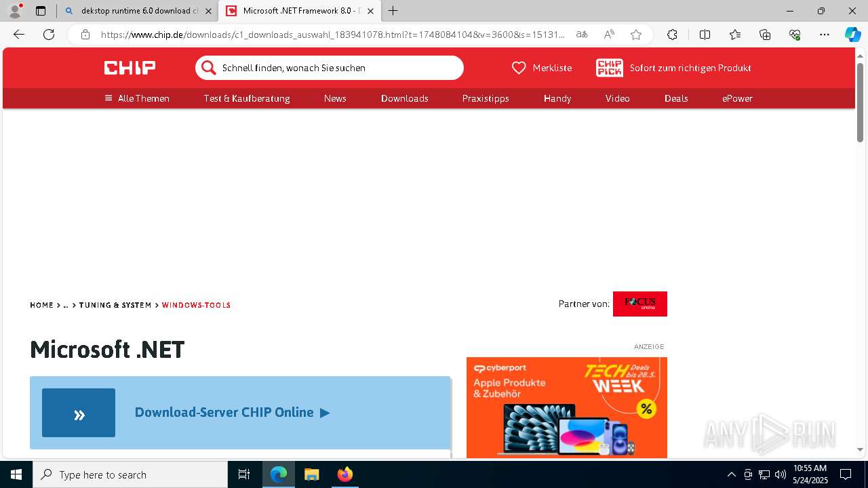Open Task View on the taskbar
Screen dimensions: 868x488
tap(244, 474)
